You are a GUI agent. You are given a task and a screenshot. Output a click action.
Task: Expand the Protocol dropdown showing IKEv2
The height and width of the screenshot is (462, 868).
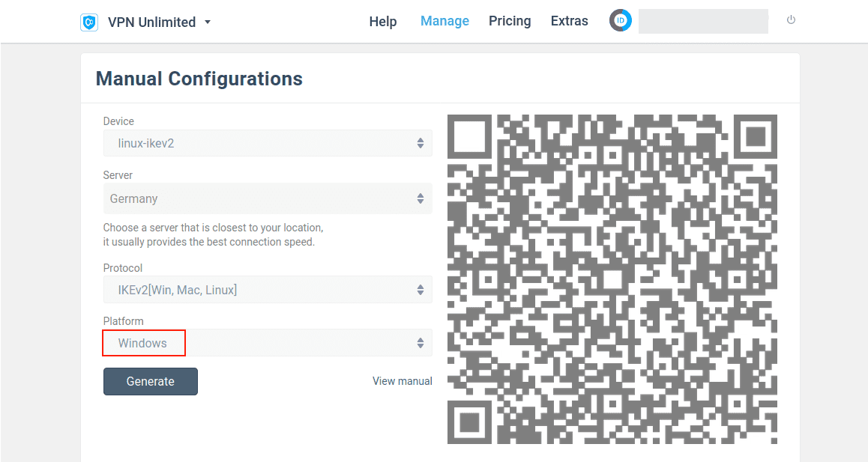click(267, 290)
